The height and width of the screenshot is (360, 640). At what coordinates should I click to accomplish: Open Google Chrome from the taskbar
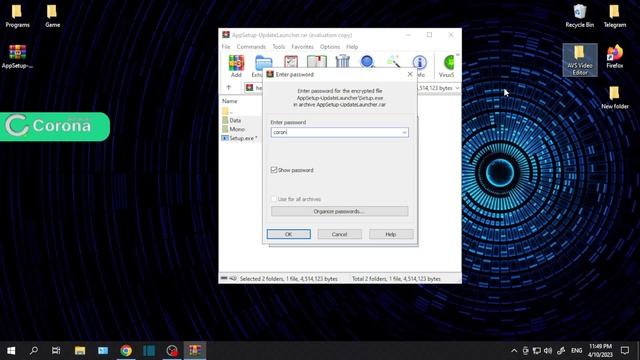pyautogui.click(x=126, y=351)
